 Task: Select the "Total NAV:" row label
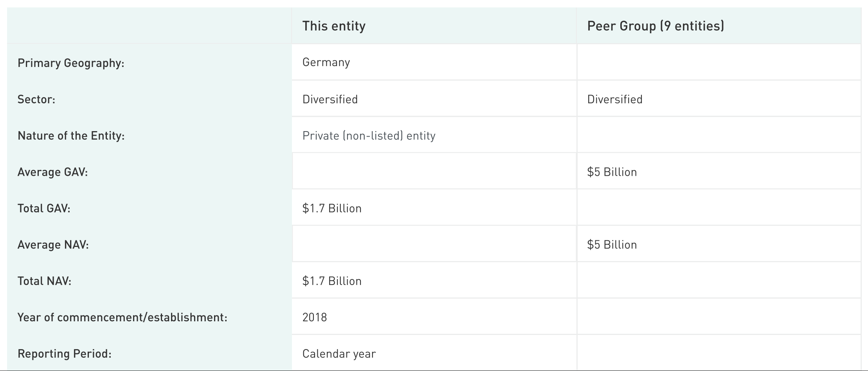coord(44,281)
